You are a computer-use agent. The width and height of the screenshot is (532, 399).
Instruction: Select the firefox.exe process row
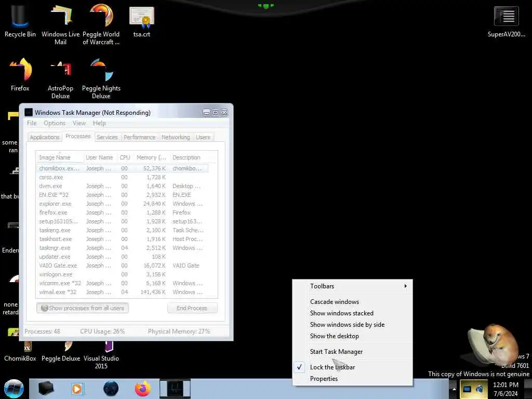[122, 212]
